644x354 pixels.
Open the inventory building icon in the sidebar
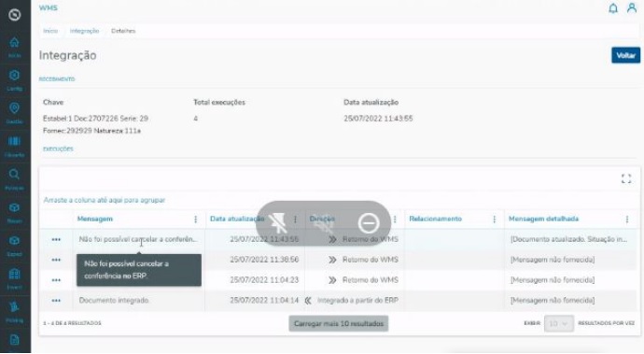pyautogui.click(x=14, y=274)
